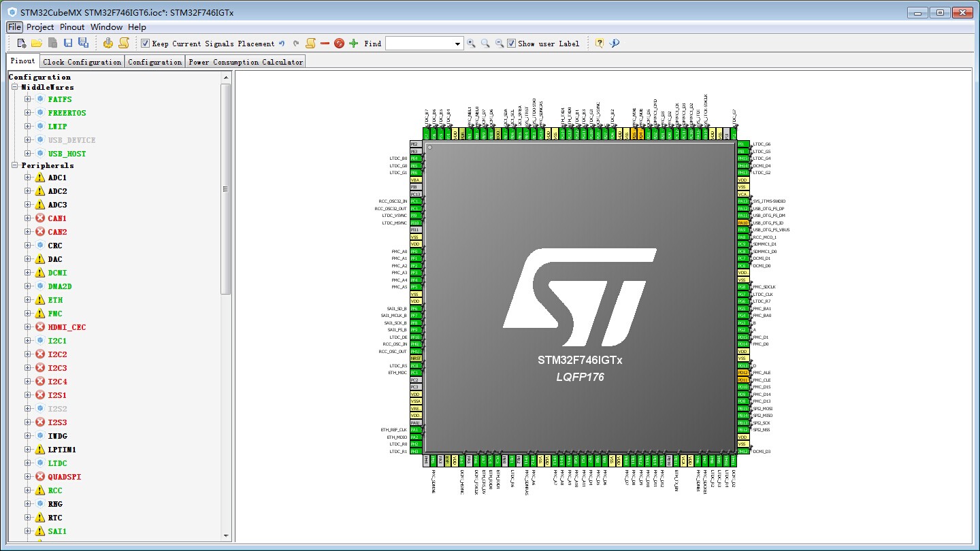The width and height of the screenshot is (980, 551).
Task: Click the warning icon beside ADC1
Action: point(39,178)
